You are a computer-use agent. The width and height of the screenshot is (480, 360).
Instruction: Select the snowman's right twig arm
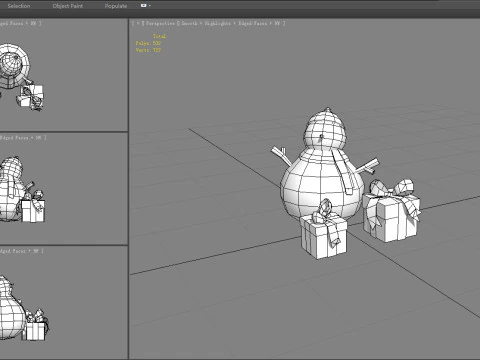(368, 165)
